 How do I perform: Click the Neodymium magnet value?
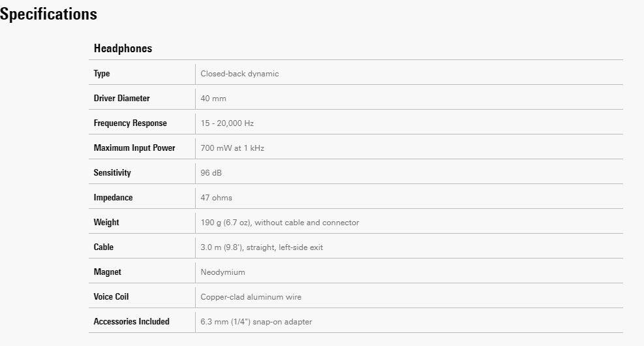222,272
